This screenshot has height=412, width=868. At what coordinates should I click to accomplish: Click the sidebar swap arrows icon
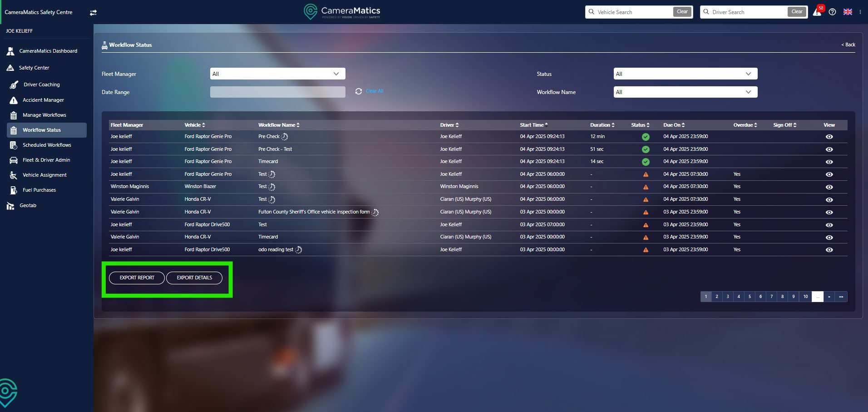(x=93, y=13)
